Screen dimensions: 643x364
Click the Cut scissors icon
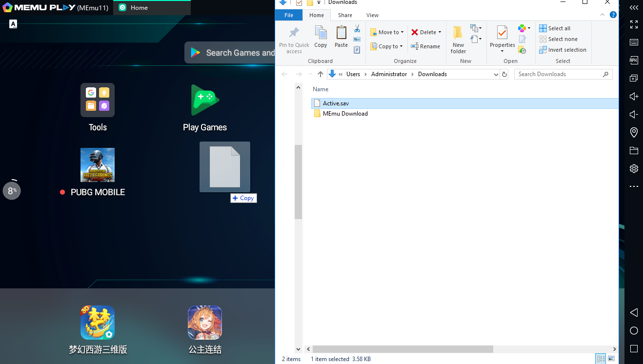pos(357,28)
